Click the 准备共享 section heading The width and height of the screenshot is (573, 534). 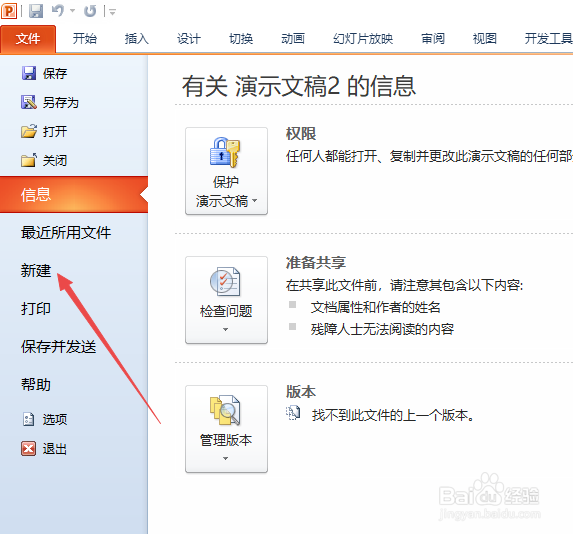316,262
